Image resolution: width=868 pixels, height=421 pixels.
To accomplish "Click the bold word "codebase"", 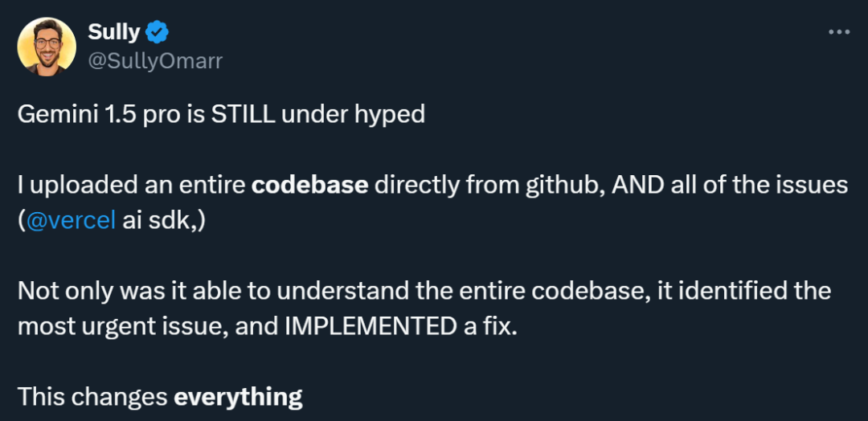I will (310, 185).
